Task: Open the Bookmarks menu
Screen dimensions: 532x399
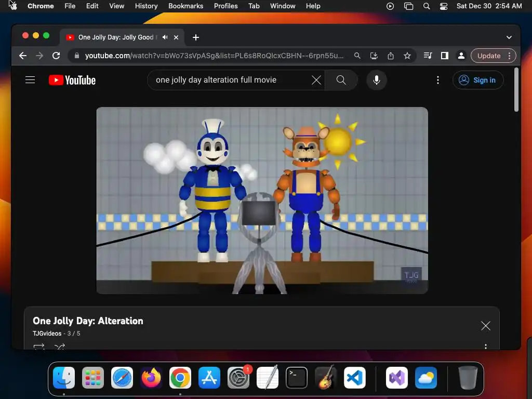Action: (185, 6)
